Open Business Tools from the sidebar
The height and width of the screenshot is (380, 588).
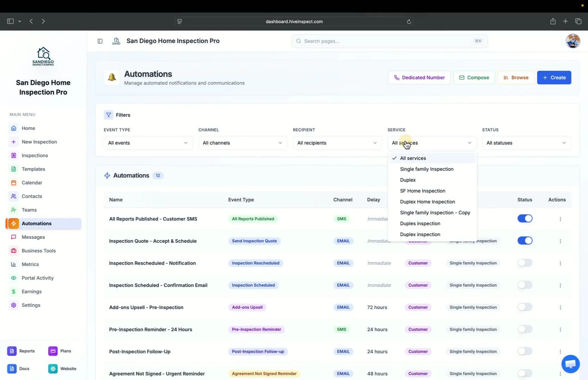[x=38, y=251]
